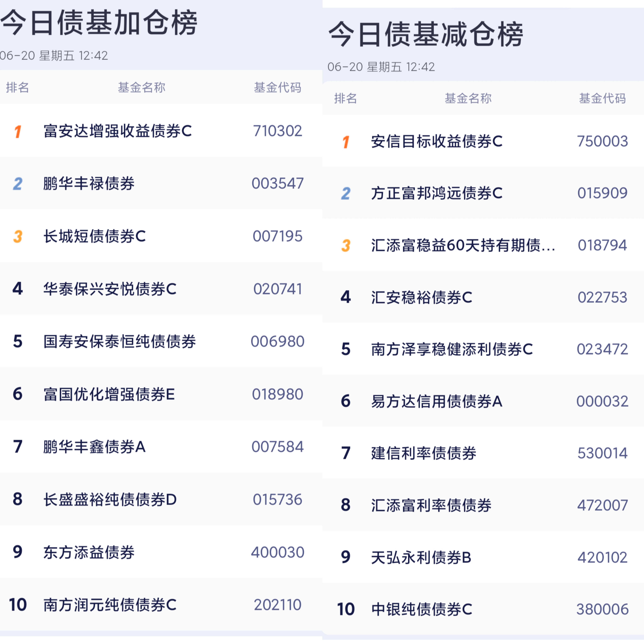Open fund 富安达增强收益债券C in the 加仓榜
This screenshot has height=644, width=644.
(118, 131)
